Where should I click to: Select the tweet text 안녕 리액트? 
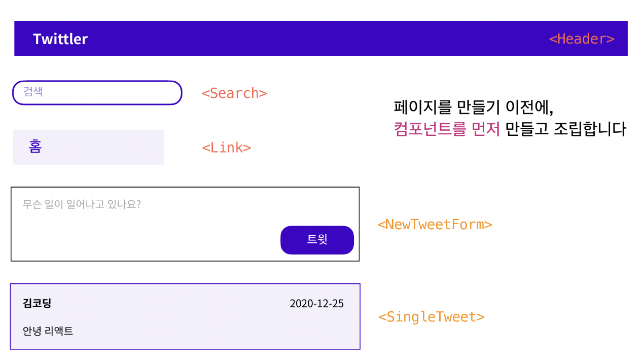[47, 331]
